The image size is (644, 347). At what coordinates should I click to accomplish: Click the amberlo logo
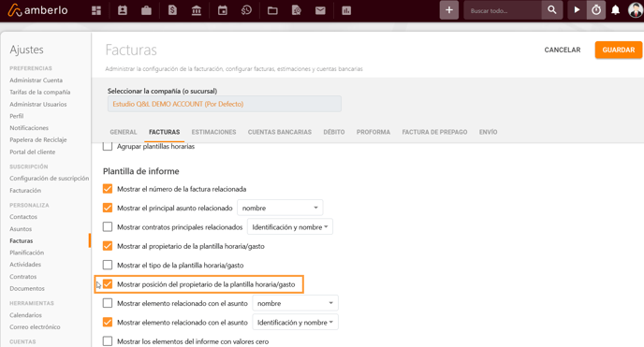click(x=37, y=10)
